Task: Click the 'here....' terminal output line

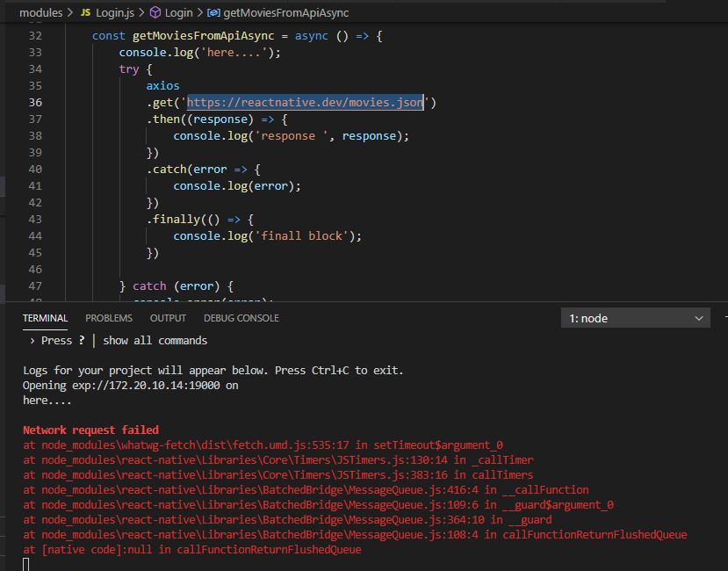Action: click(x=47, y=401)
